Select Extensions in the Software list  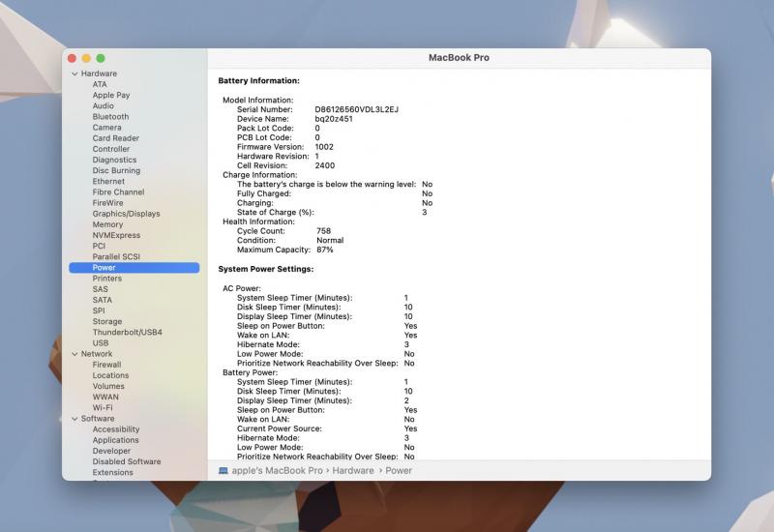[113, 473]
